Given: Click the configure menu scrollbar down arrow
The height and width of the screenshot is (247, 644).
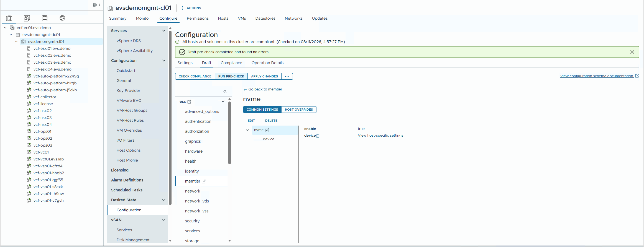Looking at the screenshot, I should point(170,241).
